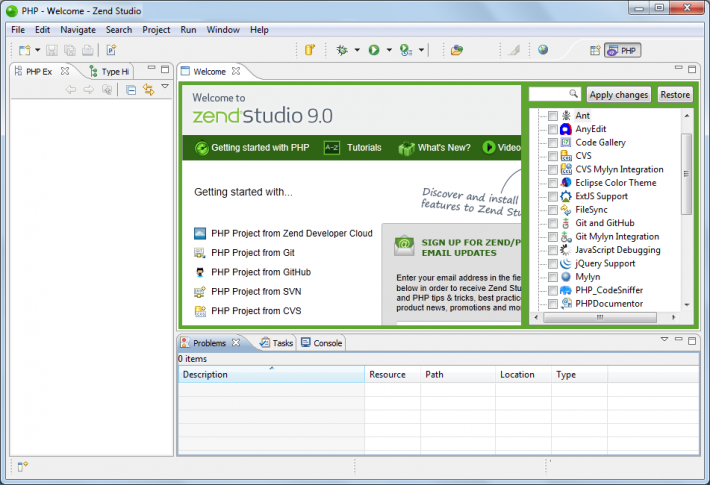Click the fast view icon in status bar
710x485 pixels.
pyautogui.click(x=23, y=466)
